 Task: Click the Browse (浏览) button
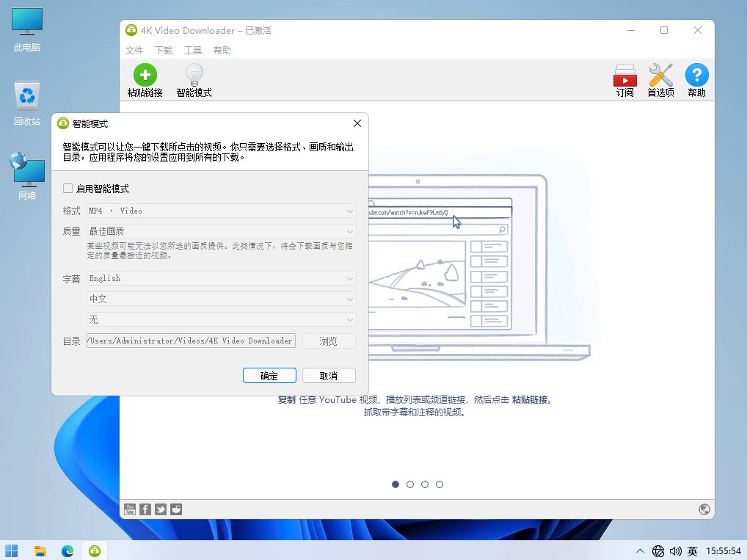[x=329, y=341]
